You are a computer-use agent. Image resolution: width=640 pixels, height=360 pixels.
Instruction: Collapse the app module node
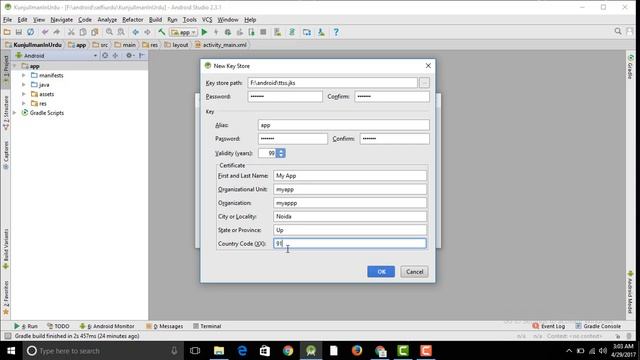pos(15,66)
